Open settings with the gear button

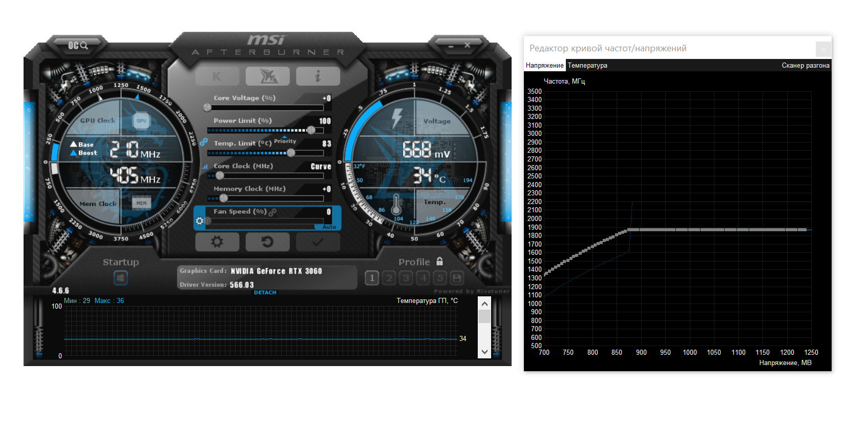[x=217, y=241]
